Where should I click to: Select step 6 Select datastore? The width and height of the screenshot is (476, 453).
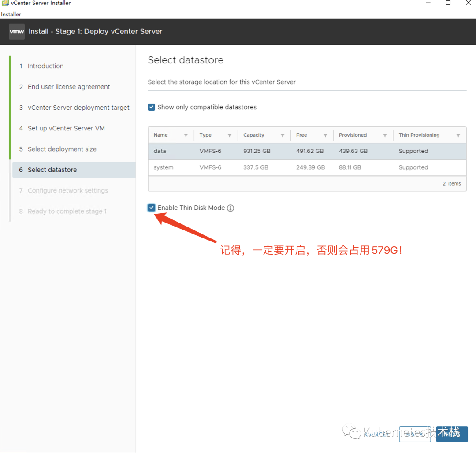coord(74,170)
